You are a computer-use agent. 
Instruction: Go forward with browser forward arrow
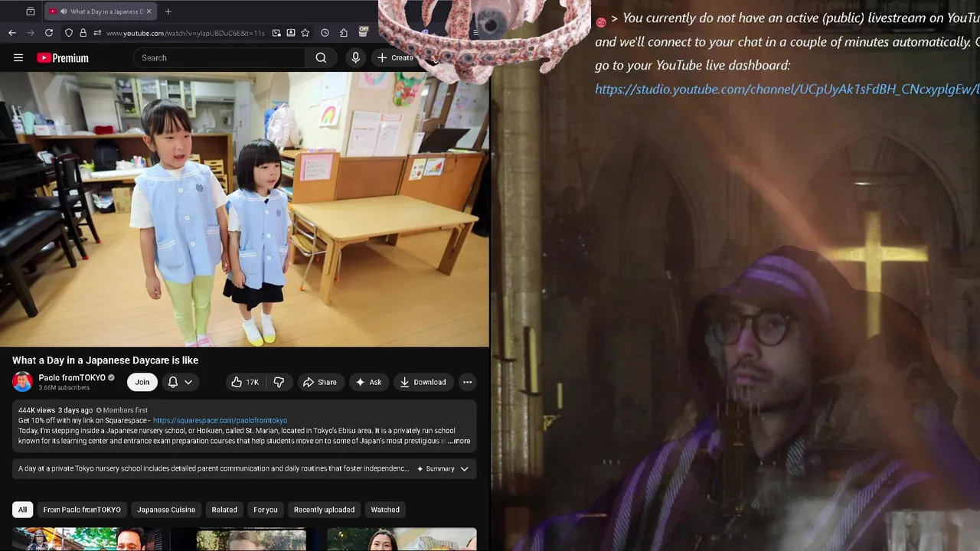tap(31, 33)
